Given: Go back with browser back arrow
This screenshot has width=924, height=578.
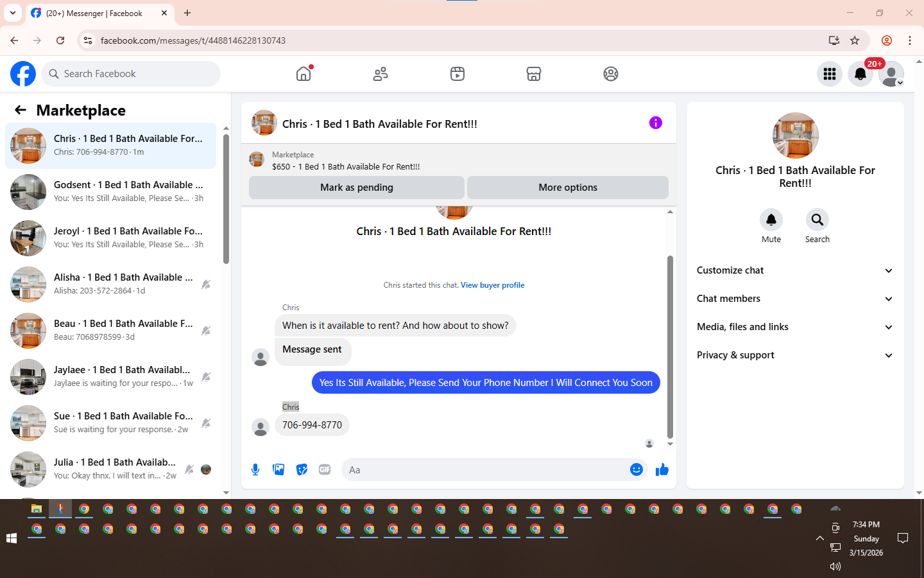Looking at the screenshot, I should (14, 40).
